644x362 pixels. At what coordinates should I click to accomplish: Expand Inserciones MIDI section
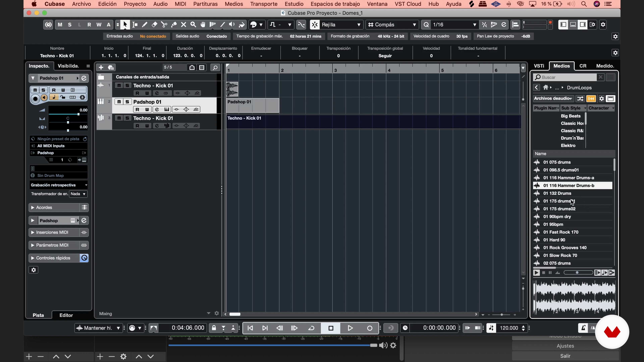pos(33,233)
